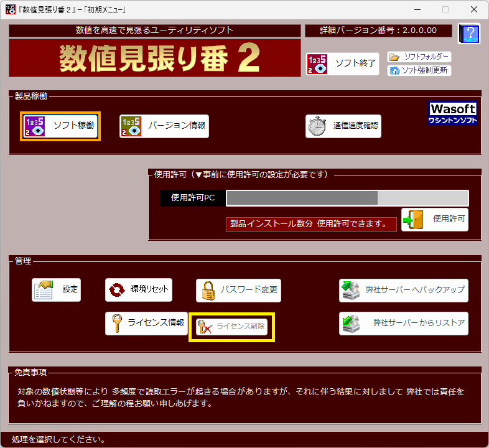Click the title bar app icon

[11, 9]
